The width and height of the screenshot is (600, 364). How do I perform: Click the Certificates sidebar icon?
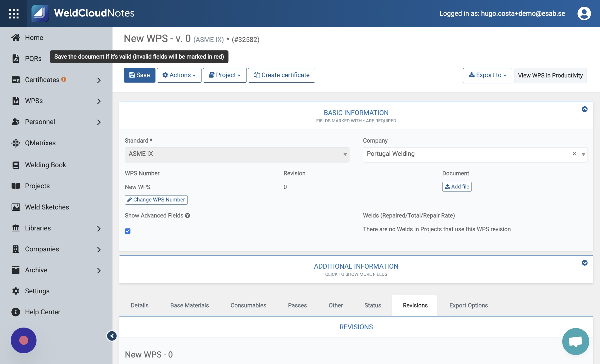(x=15, y=80)
